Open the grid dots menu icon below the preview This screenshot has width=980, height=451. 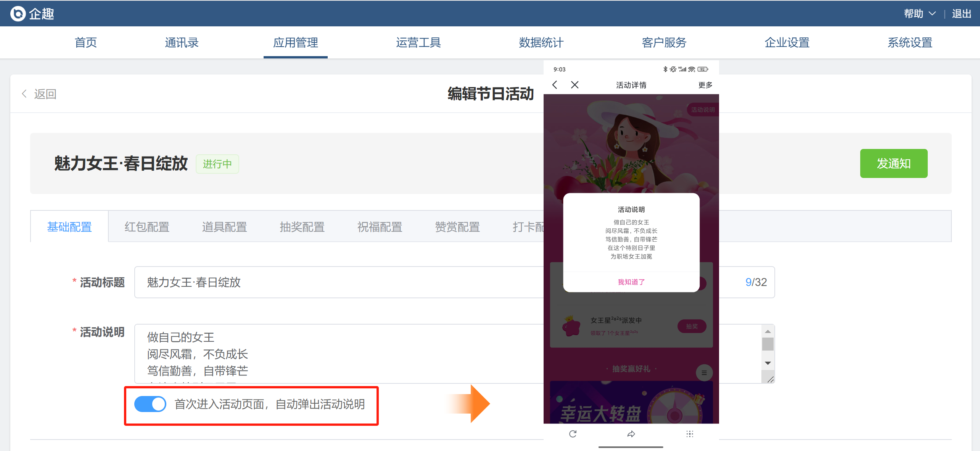(x=689, y=434)
